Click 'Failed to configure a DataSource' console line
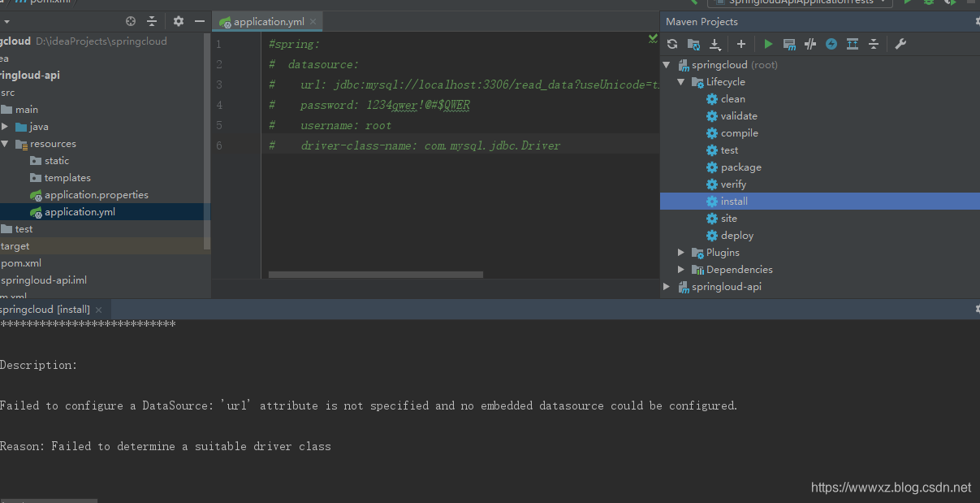Viewport: 980px width, 503px height. pyautogui.click(x=369, y=405)
